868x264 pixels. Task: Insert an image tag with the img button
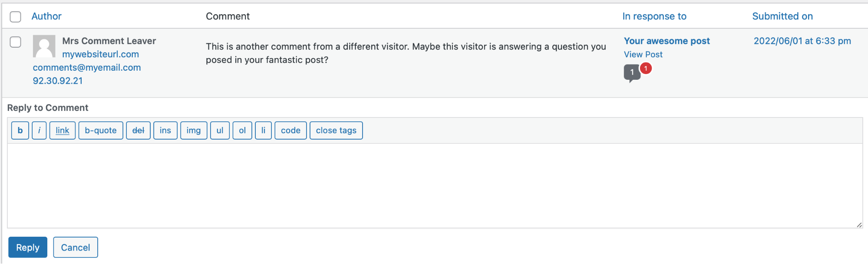click(193, 130)
